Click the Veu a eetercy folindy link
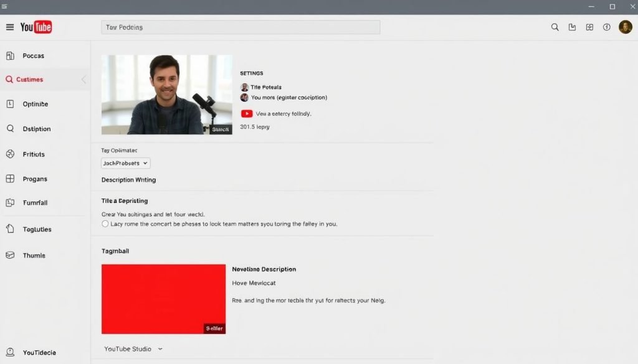The width and height of the screenshot is (638, 364). pos(283,114)
